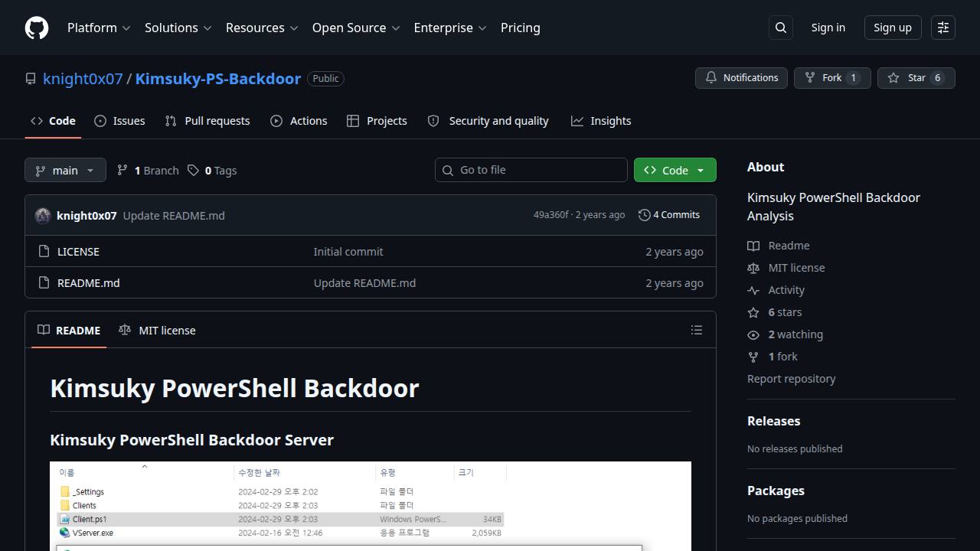Expand the Solutions menu
Viewport: 980px width, 551px height.
click(x=178, y=28)
